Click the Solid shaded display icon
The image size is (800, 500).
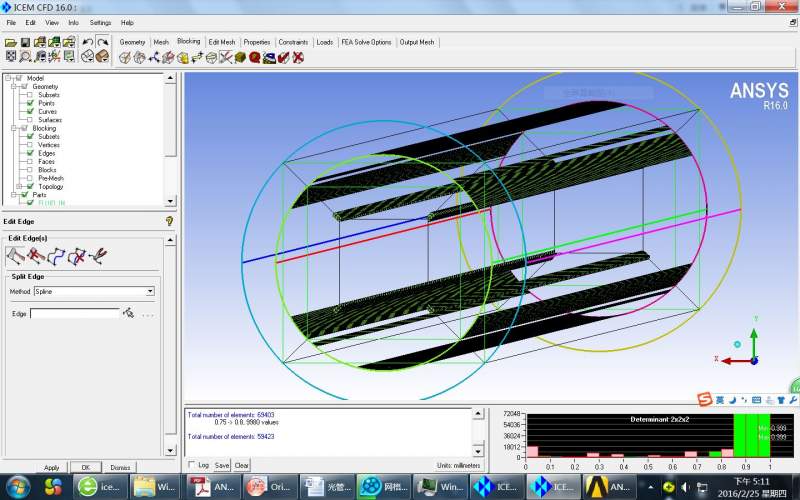(102, 56)
